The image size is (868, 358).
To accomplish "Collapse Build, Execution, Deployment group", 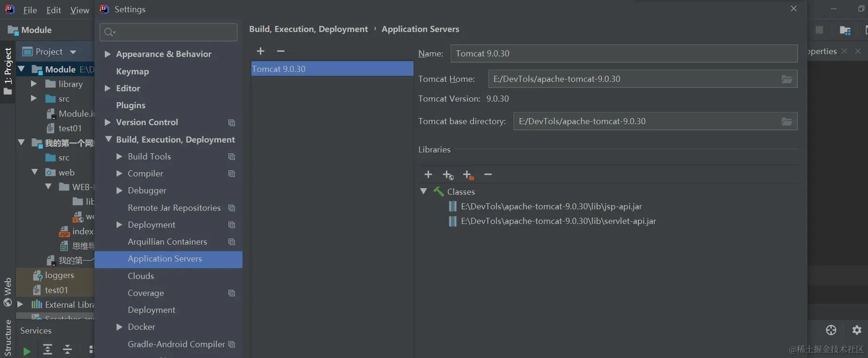I will [x=108, y=139].
